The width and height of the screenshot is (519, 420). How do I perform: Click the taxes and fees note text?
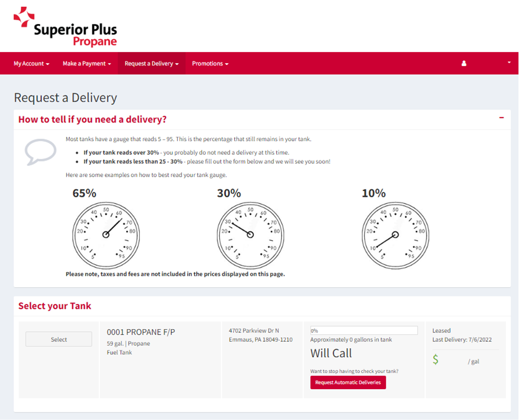pyautogui.click(x=175, y=274)
